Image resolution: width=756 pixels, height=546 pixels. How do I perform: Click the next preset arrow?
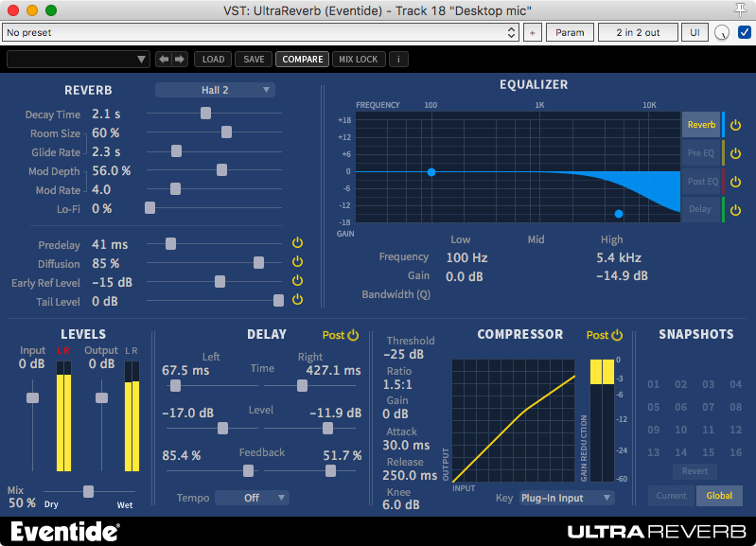pos(180,59)
